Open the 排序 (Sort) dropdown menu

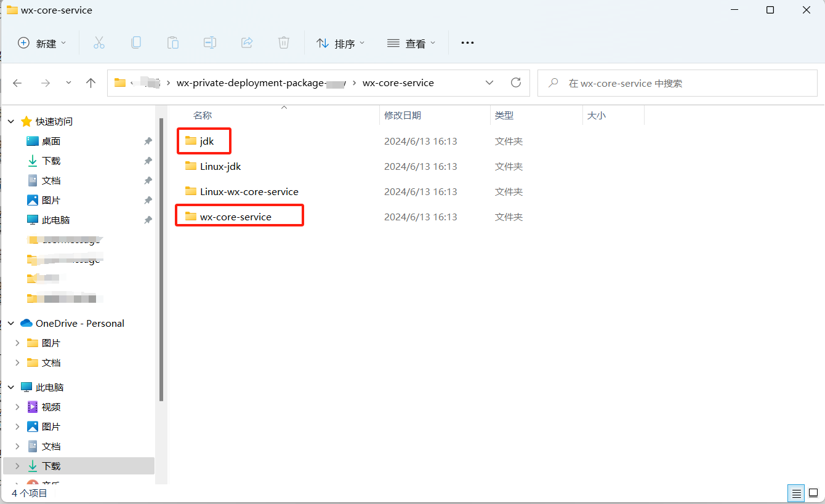(340, 43)
